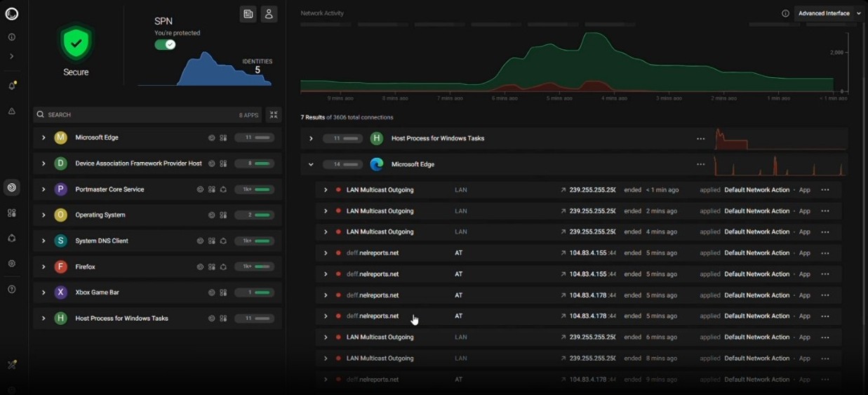Expand Host Process for Windows Tasks in the apps list
This screenshot has height=395, width=868.
point(44,318)
